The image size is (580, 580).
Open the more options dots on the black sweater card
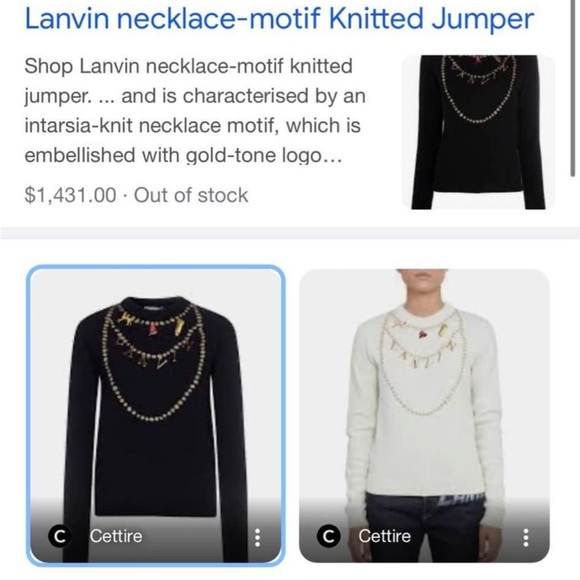(x=257, y=537)
